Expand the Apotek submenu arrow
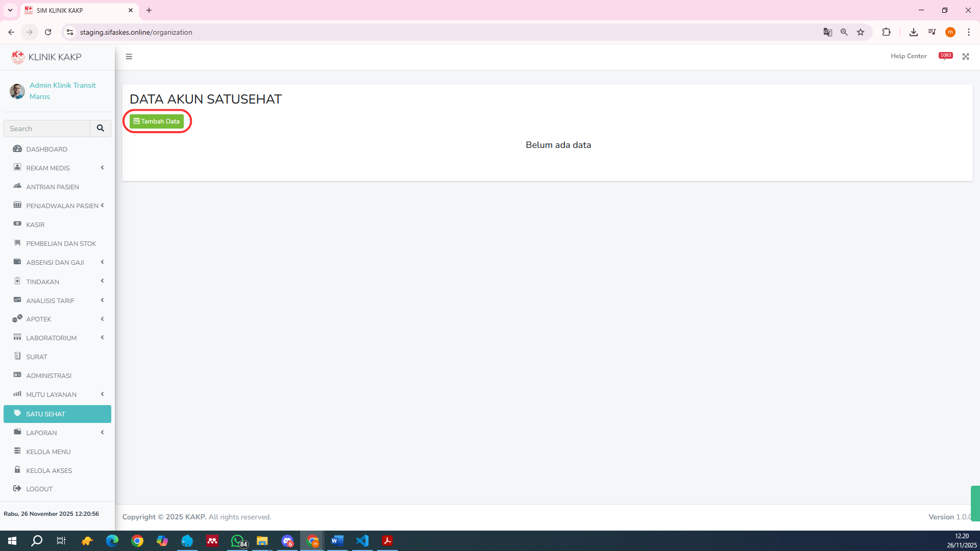The width and height of the screenshot is (980, 551). [x=102, y=319]
